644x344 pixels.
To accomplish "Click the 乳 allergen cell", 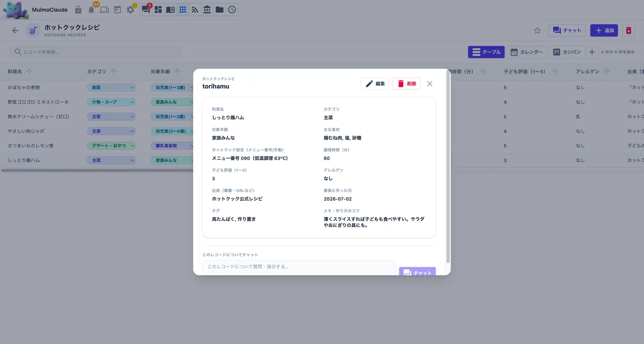I will [578, 117].
